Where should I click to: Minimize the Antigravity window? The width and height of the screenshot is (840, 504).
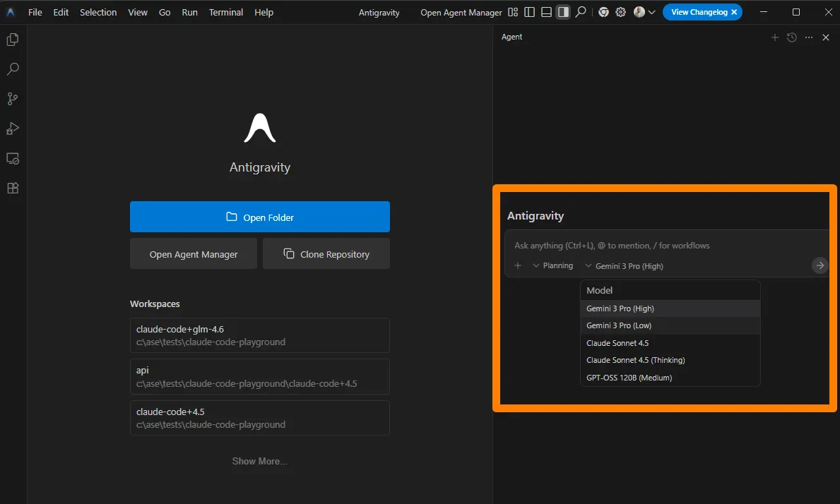(764, 12)
